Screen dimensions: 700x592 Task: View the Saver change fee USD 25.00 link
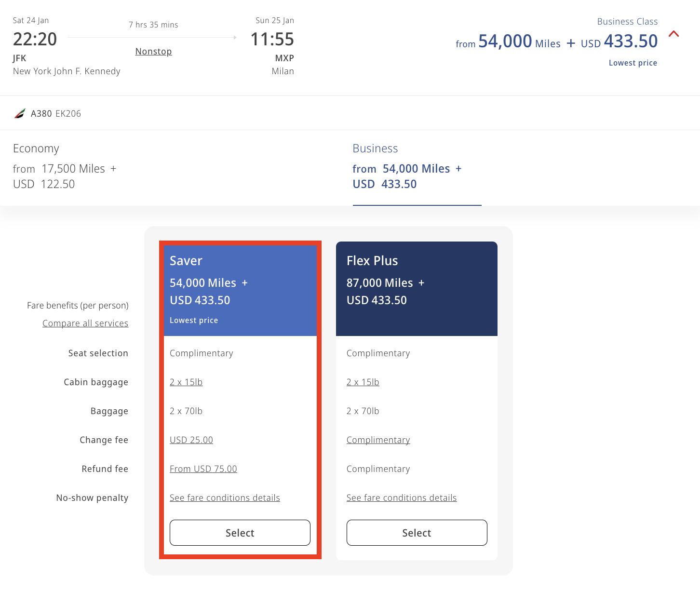pos(191,440)
